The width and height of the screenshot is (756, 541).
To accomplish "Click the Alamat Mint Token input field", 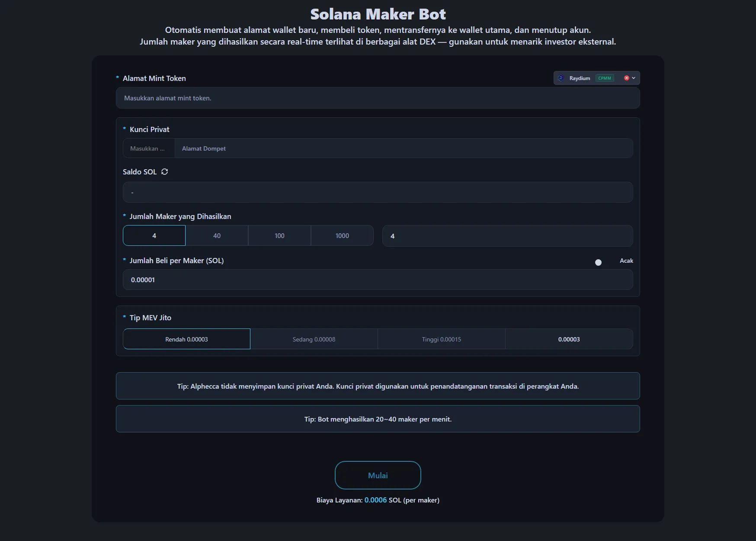I will (378, 98).
